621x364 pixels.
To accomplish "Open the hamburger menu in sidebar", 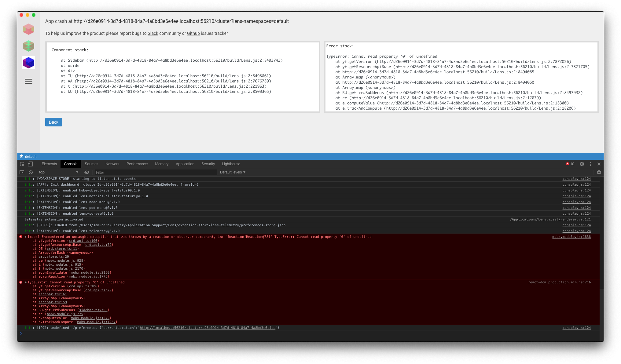I will [28, 81].
